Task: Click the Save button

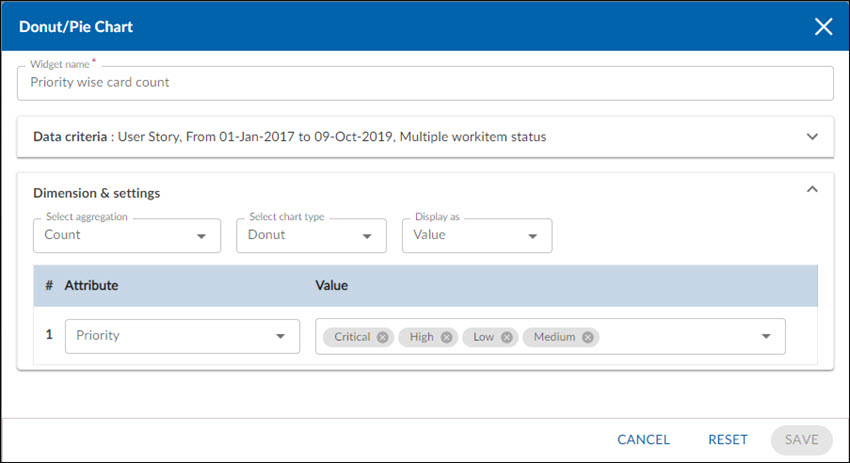Action: pyautogui.click(x=801, y=439)
